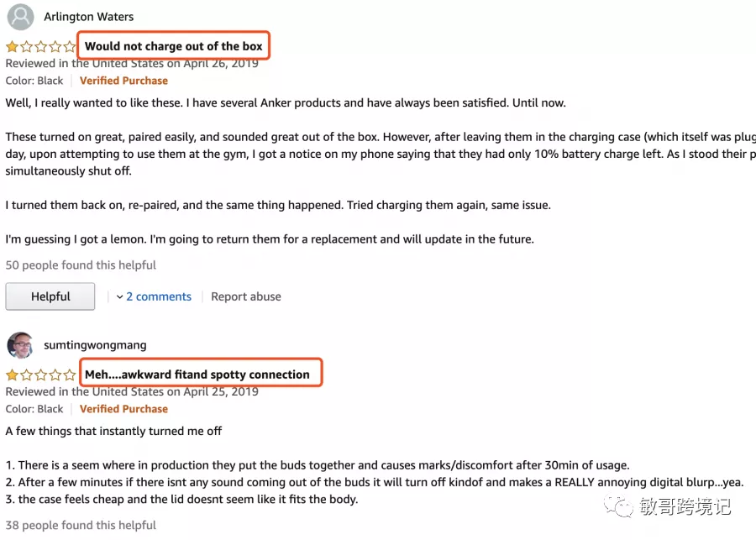Click the 敏哥跨境记 watermark text
Image resolution: width=756 pixels, height=540 pixels.
coord(685,506)
